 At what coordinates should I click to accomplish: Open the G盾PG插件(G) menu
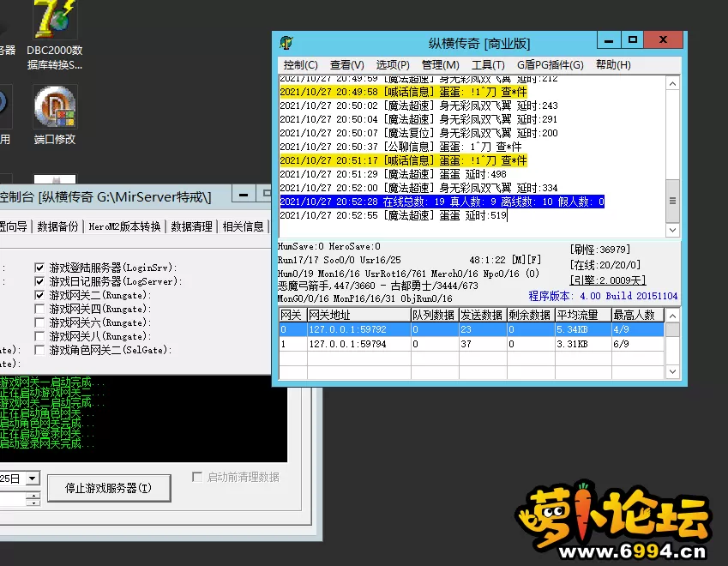(551, 65)
